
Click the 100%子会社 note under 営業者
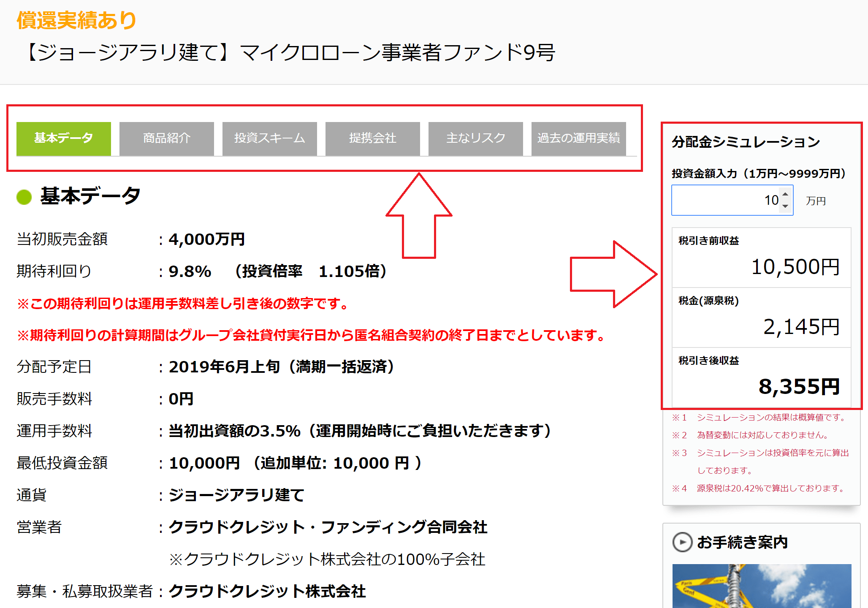[327, 559]
